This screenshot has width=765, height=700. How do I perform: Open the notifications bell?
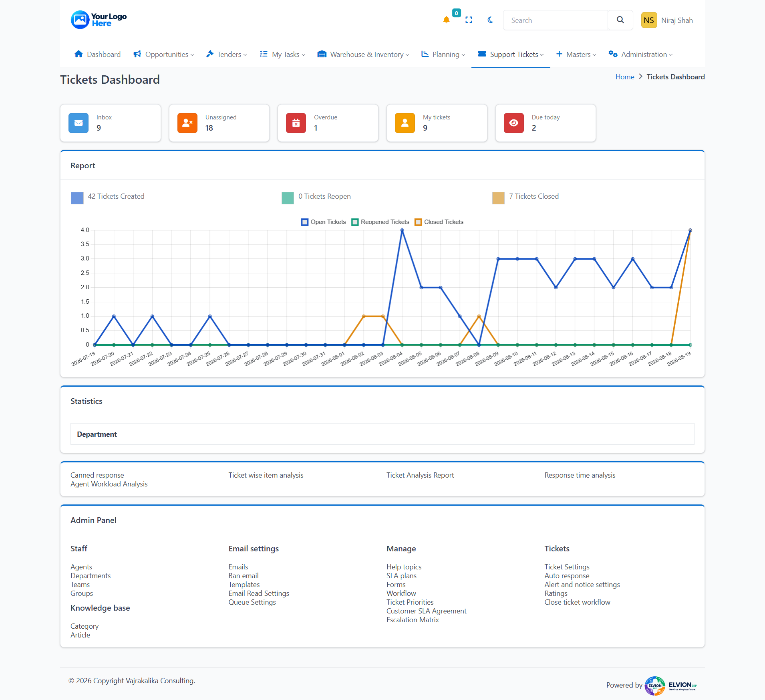click(x=446, y=20)
